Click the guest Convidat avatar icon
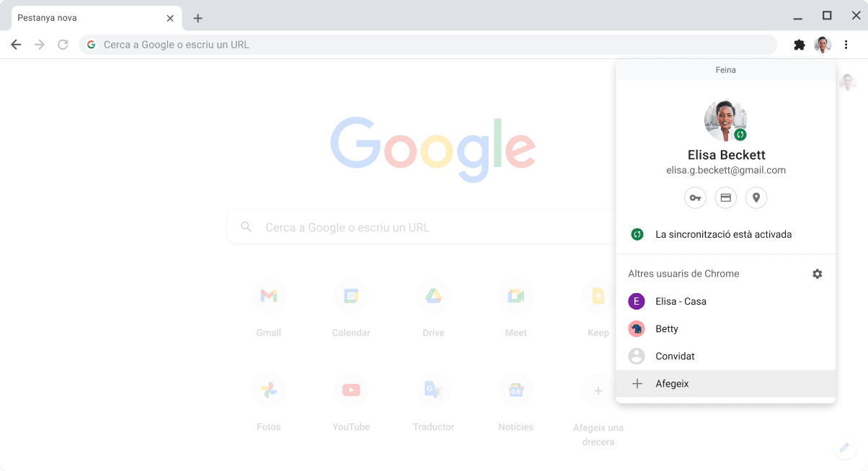Image resolution: width=868 pixels, height=471 pixels. (x=636, y=356)
